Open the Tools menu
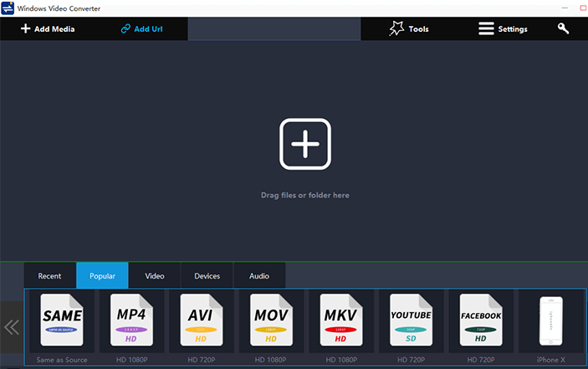Viewport: 588px width, 369px height. pyautogui.click(x=409, y=28)
